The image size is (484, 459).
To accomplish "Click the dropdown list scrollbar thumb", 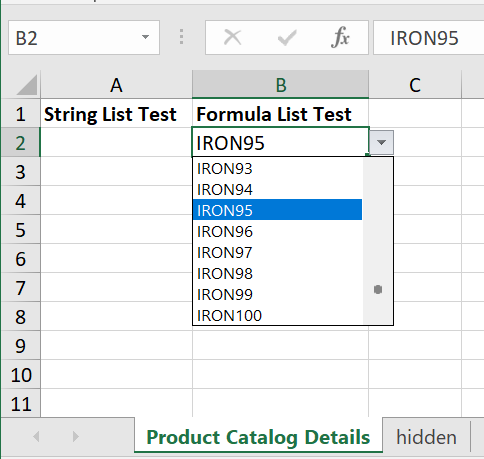I will [378, 290].
